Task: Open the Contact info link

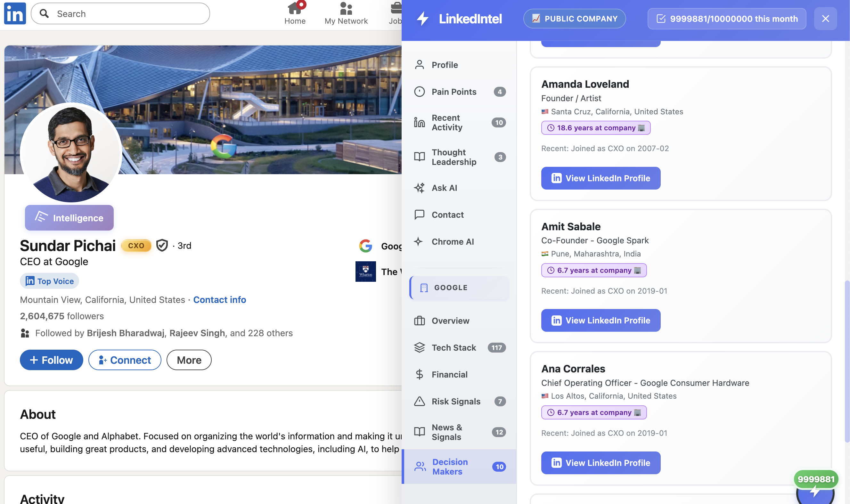Action: (219, 299)
